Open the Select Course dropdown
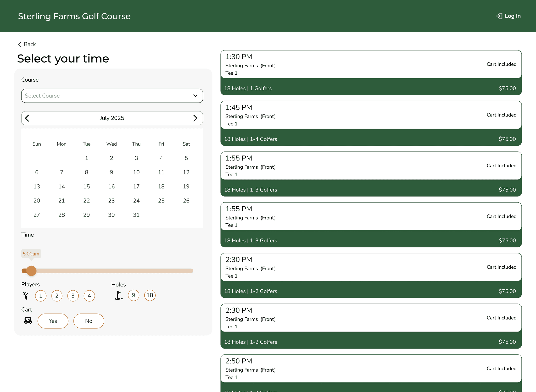This screenshot has height=392, width=536. point(112,96)
